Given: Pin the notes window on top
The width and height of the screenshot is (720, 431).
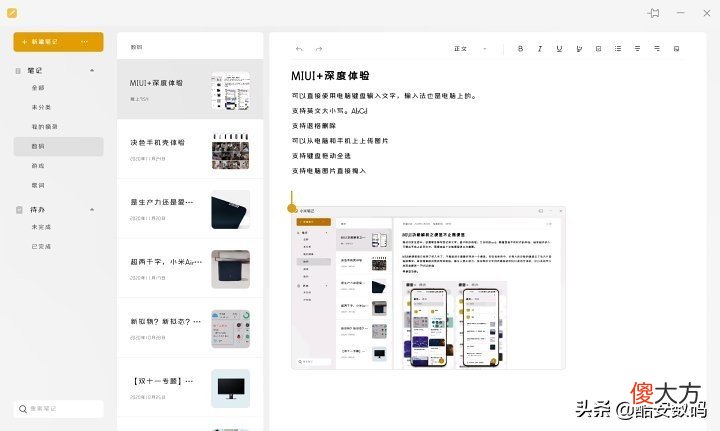Looking at the screenshot, I should tap(654, 13).
